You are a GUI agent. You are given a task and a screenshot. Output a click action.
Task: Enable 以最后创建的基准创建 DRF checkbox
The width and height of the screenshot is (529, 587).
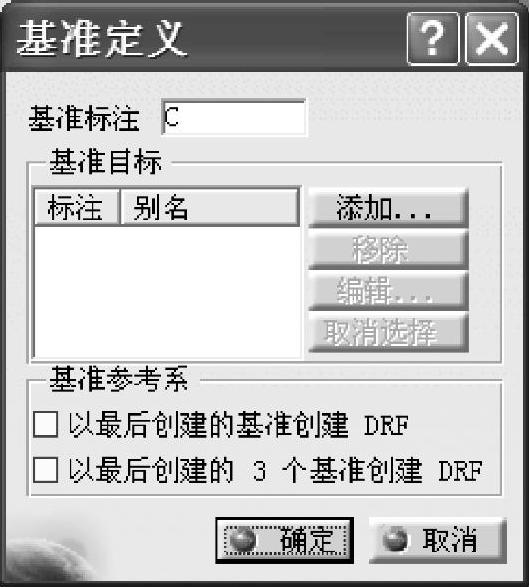pos(46,424)
